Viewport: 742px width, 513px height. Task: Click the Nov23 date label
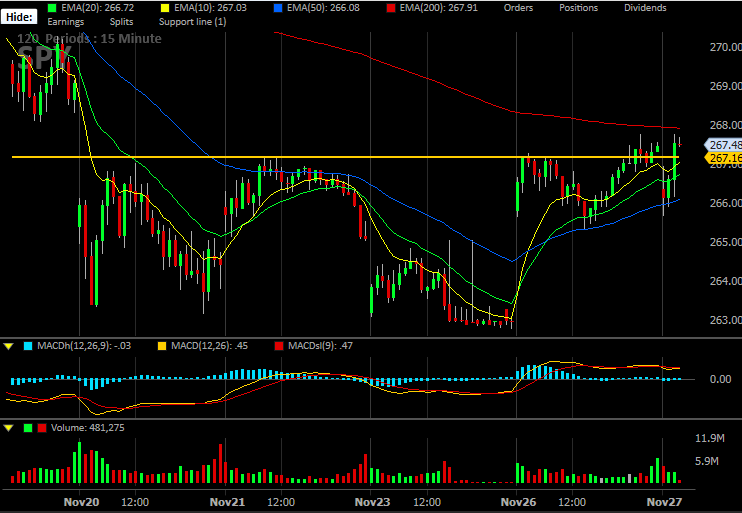[x=372, y=502]
